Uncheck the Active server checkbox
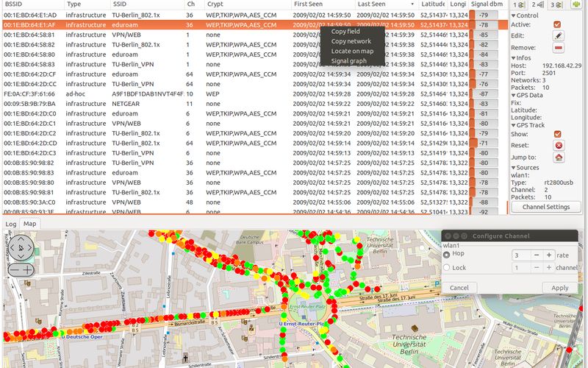This screenshot has height=368, width=588. (x=557, y=24)
